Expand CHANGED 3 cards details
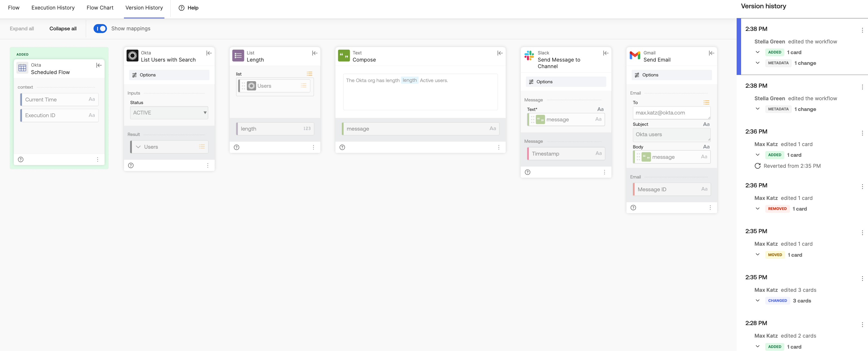 point(757,300)
